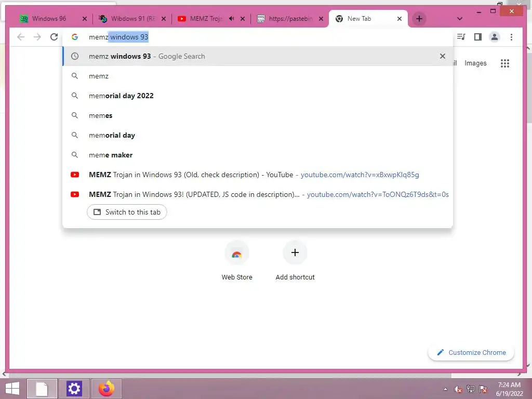The width and height of the screenshot is (532, 399).
Task: Open MEMZ Trojan UPDATED video suggestion
Action: (258, 194)
